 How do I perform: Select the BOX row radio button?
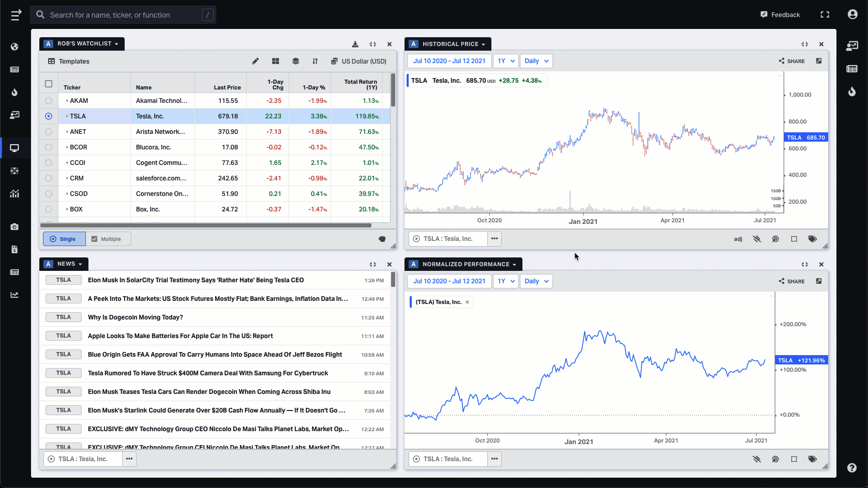click(x=49, y=209)
